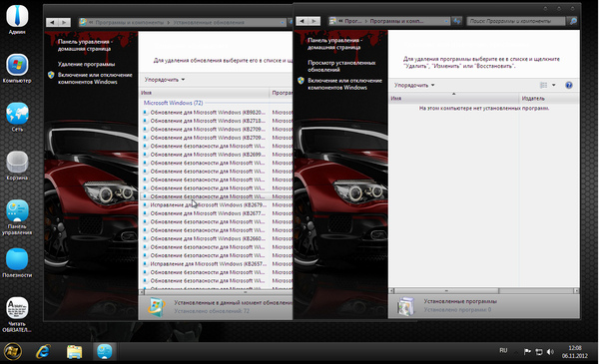Select the Корзина recycle bin icon
The width and height of the screenshot is (599, 364).
point(17,166)
